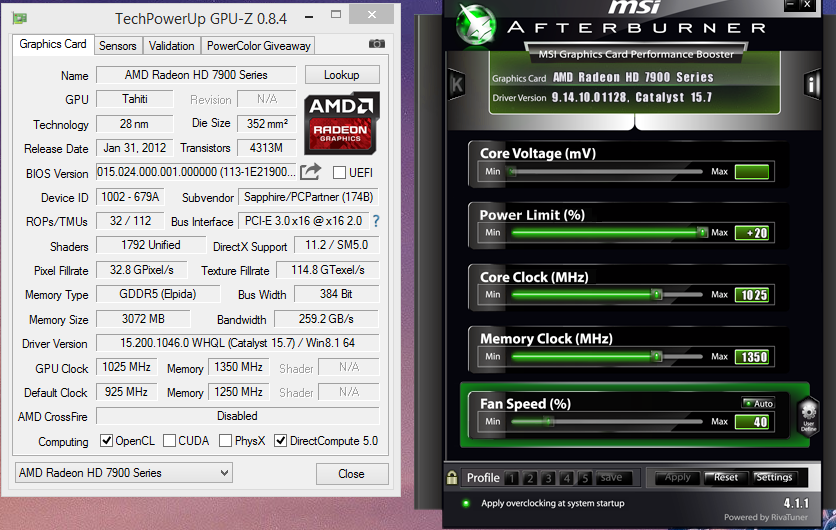The width and height of the screenshot is (836, 530).
Task: Open the Sensors tab
Action: (117, 46)
